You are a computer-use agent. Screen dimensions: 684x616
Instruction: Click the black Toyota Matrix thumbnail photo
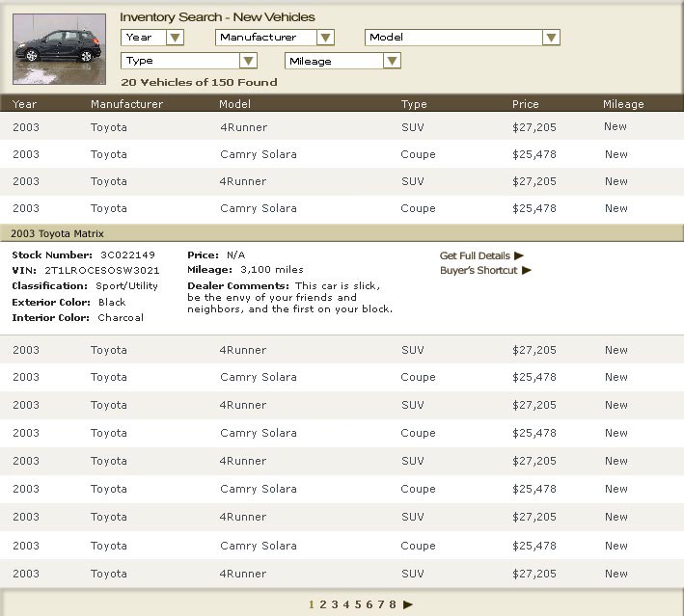(x=59, y=49)
